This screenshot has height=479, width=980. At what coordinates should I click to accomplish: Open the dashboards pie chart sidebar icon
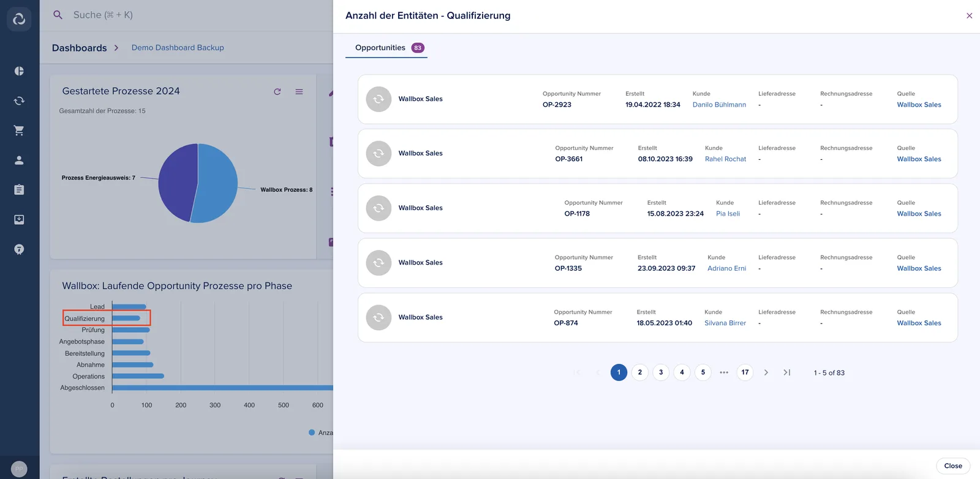coord(19,71)
